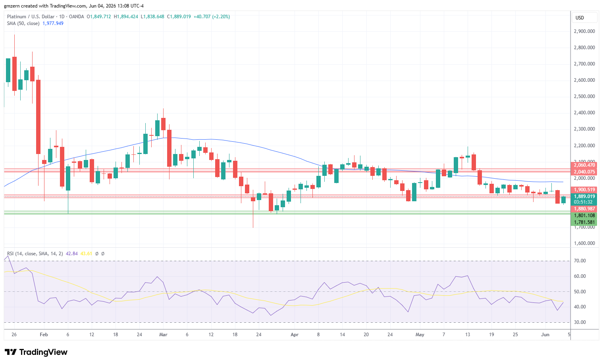The image size is (603, 364).
Task: Click the change value +40.707 (+2.20%)
Action: pyautogui.click(x=212, y=17)
